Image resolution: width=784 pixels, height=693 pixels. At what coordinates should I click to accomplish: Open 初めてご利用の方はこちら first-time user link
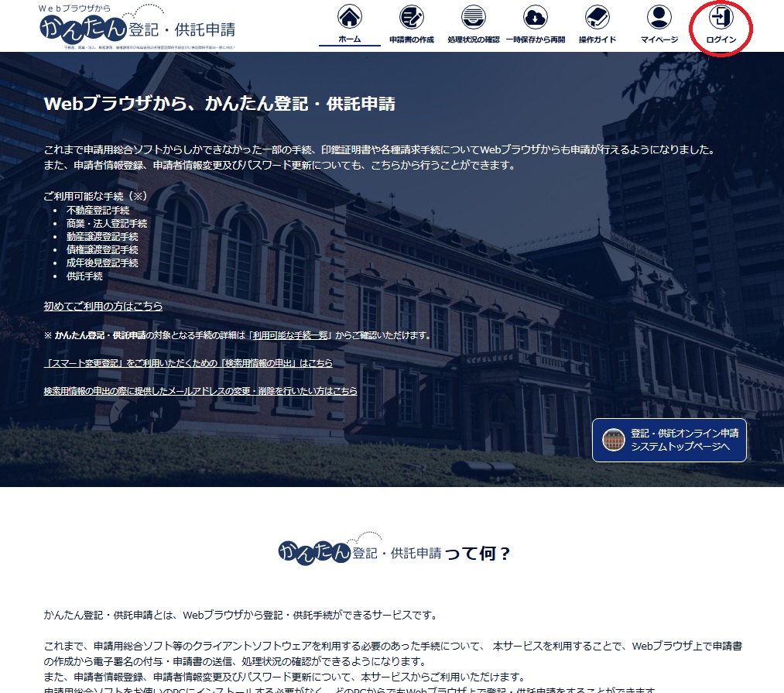coord(102,306)
